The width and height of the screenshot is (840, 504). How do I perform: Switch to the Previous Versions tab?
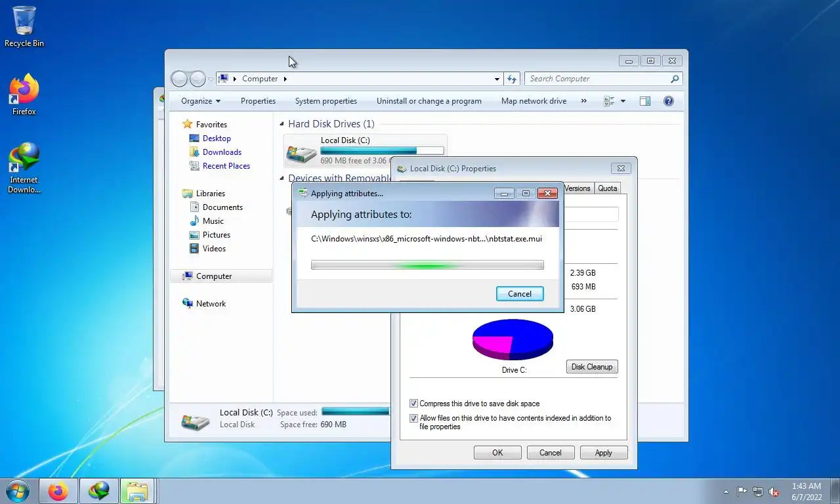click(x=577, y=188)
